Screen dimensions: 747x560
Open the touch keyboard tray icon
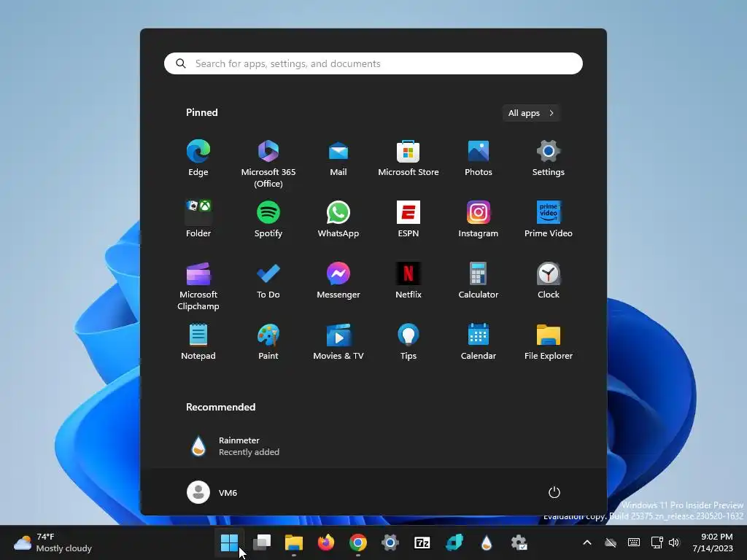click(x=634, y=542)
